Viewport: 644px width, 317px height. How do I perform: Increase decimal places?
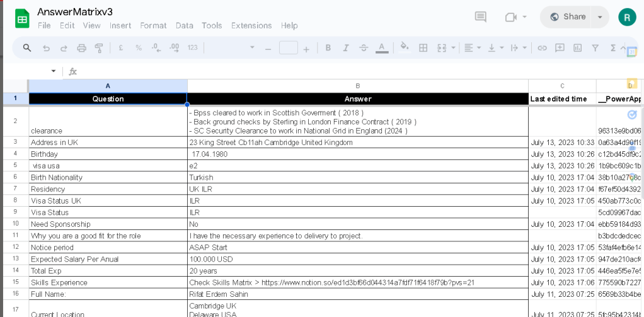[x=174, y=48]
